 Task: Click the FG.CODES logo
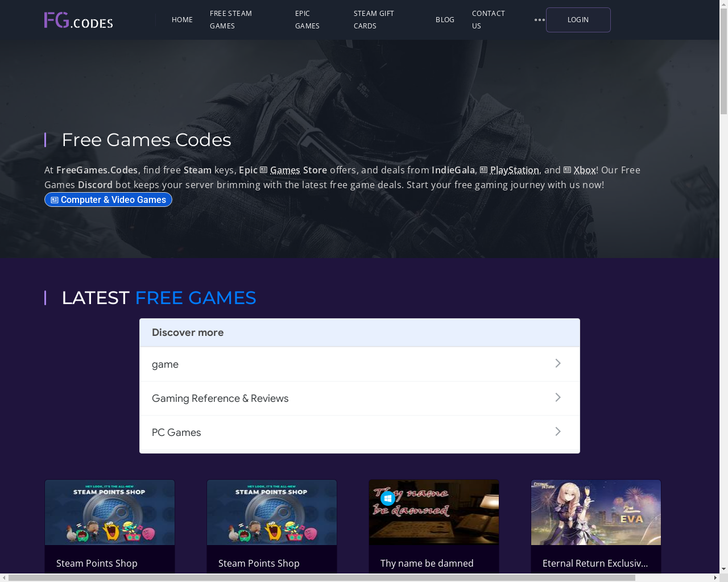point(78,20)
